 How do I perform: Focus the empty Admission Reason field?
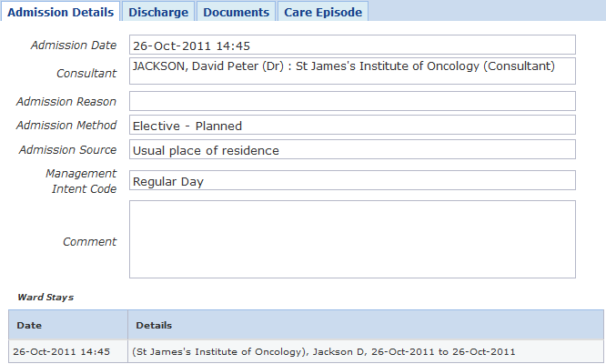point(352,101)
